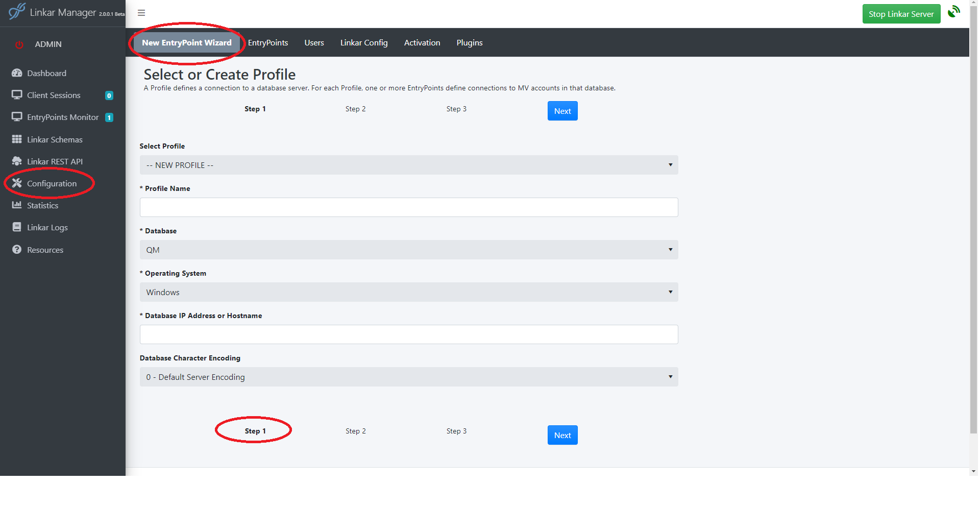
Task: Click the Select or Create Profile heading
Action: [x=219, y=75]
